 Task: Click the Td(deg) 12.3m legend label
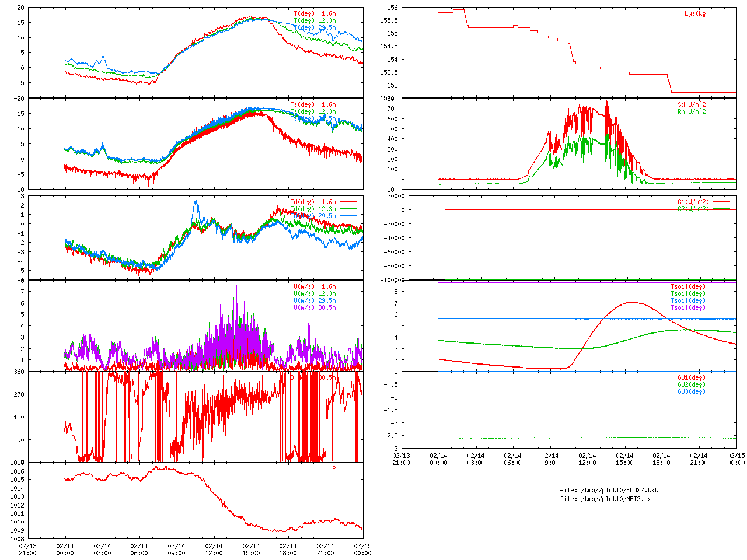(x=313, y=209)
